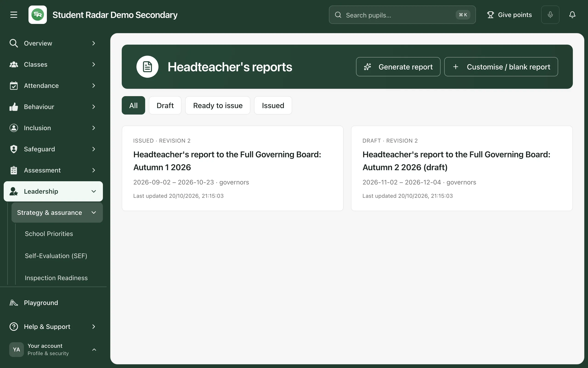This screenshot has height=368, width=588.
Task: Click the DRAFT · REVISION 2 label
Action: click(x=390, y=141)
